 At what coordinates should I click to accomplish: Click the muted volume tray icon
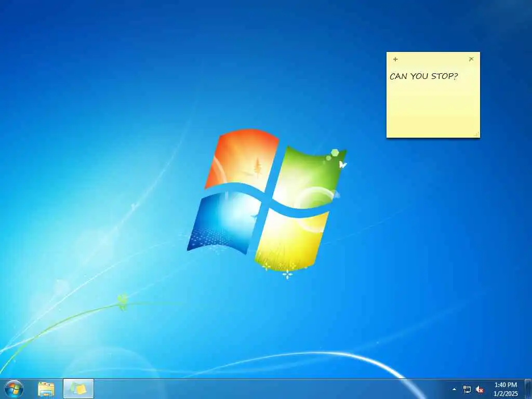(x=480, y=390)
